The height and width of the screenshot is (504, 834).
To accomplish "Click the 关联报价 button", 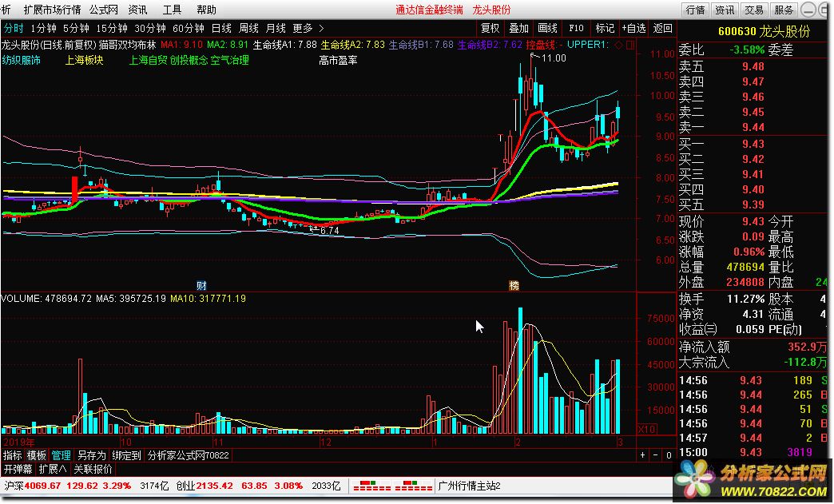I will pos(93,469).
